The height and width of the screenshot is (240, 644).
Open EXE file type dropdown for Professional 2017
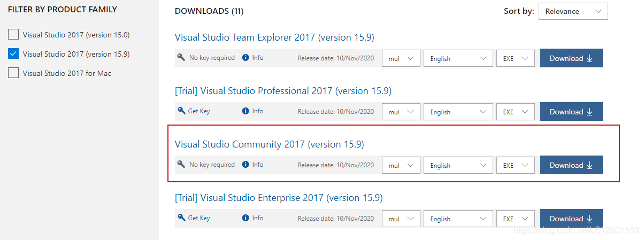516,112
